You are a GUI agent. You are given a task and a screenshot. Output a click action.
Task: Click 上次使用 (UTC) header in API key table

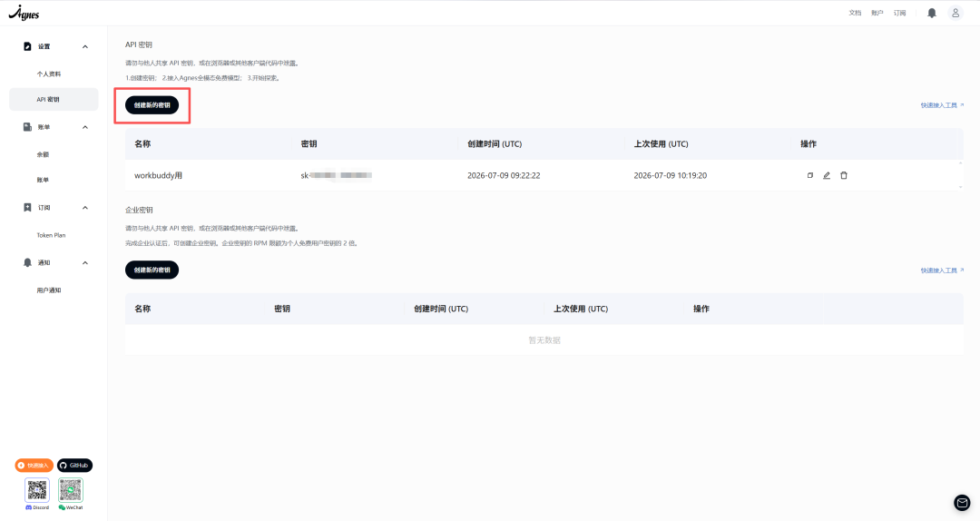(661, 143)
